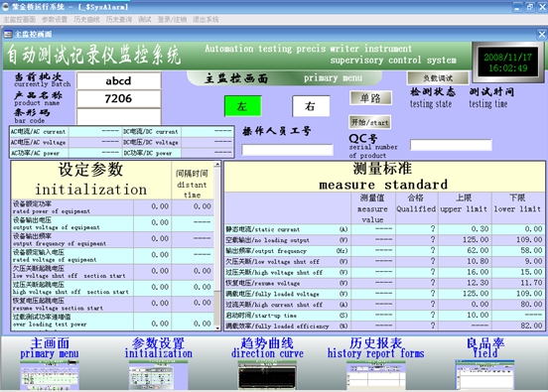Open the history report forms thumbnail
Screen dimensions: 548x392
pyautogui.click(x=376, y=375)
